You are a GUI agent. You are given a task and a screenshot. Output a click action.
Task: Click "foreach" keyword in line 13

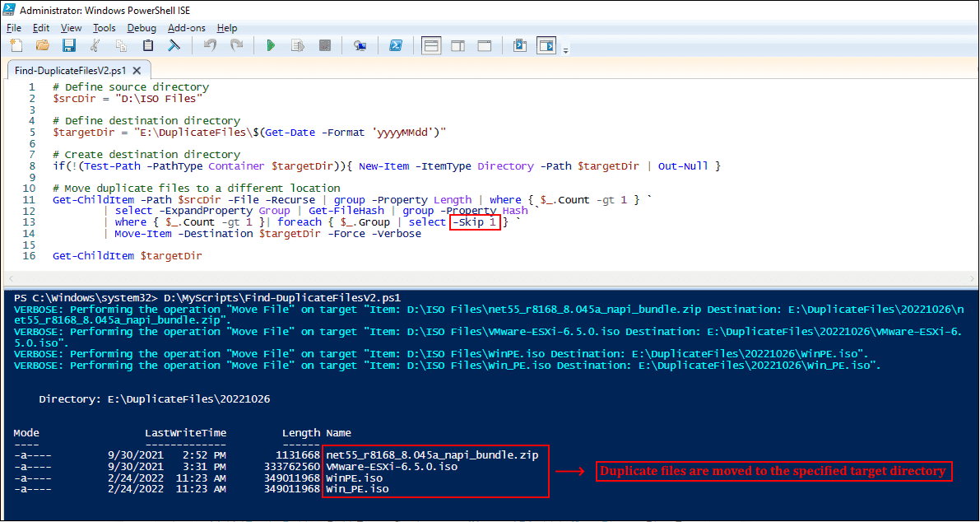pyautogui.click(x=300, y=222)
